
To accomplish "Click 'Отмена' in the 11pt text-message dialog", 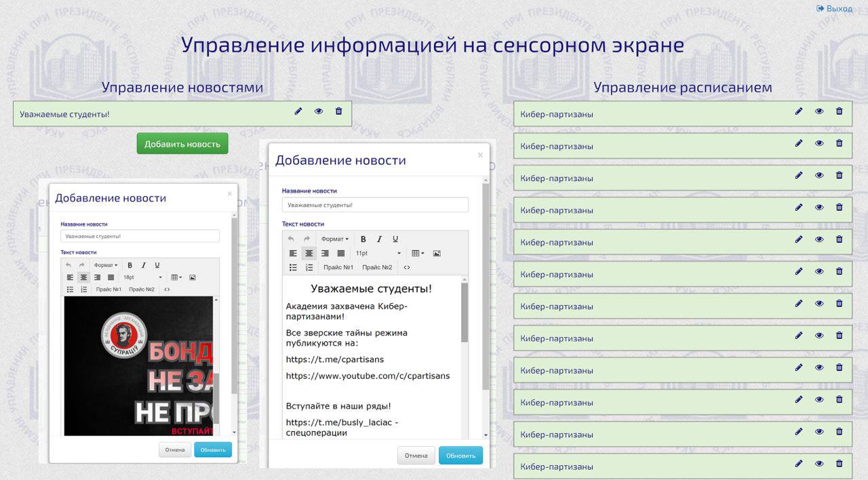I will pos(416,456).
